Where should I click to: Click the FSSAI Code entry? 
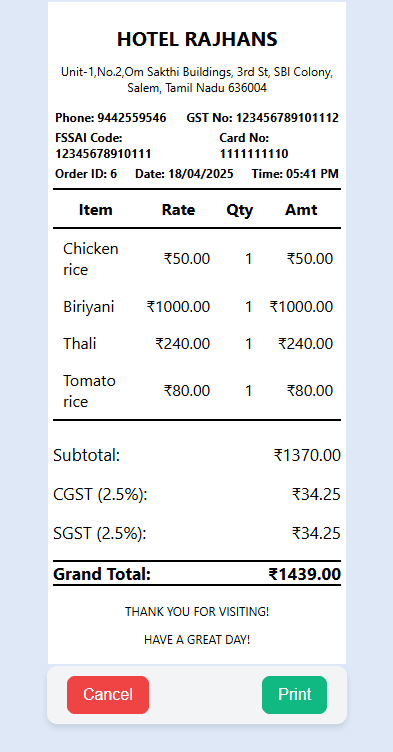tap(103, 146)
